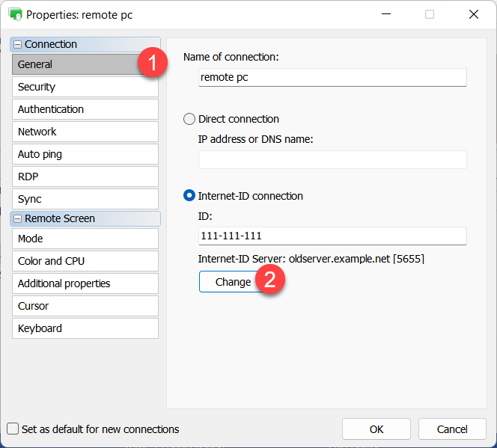
Task: Open the Cursor settings page
Action: click(x=85, y=306)
